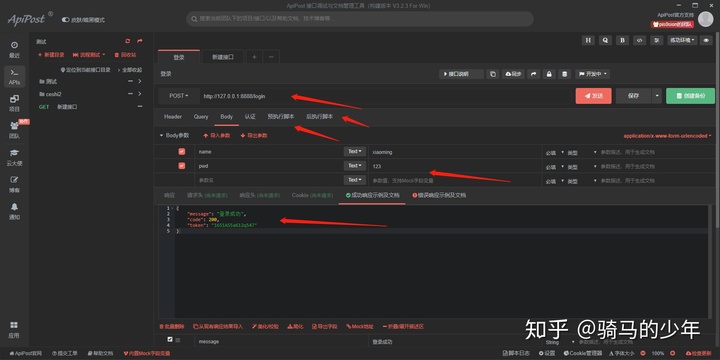Click the Q toolbar button
720x360 pixels.
pyautogui.click(x=605, y=40)
